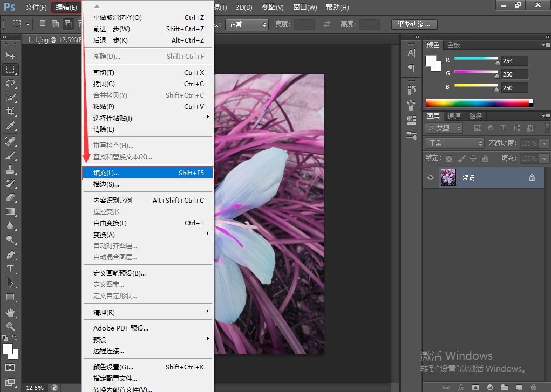Screen dimensions: 551x392
Task: Hide the 背景 layer using eye icon
Action: click(x=431, y=177)
